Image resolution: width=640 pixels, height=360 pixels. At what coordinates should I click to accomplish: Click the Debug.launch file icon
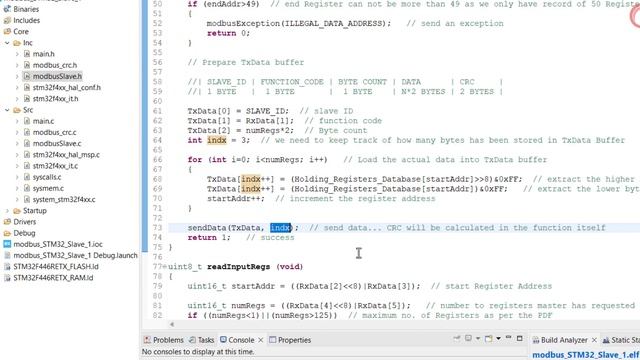pyautogui.click(x=7, y=255)
